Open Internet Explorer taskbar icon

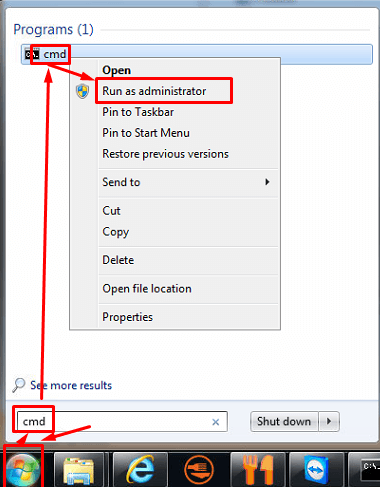click(140, 469)
